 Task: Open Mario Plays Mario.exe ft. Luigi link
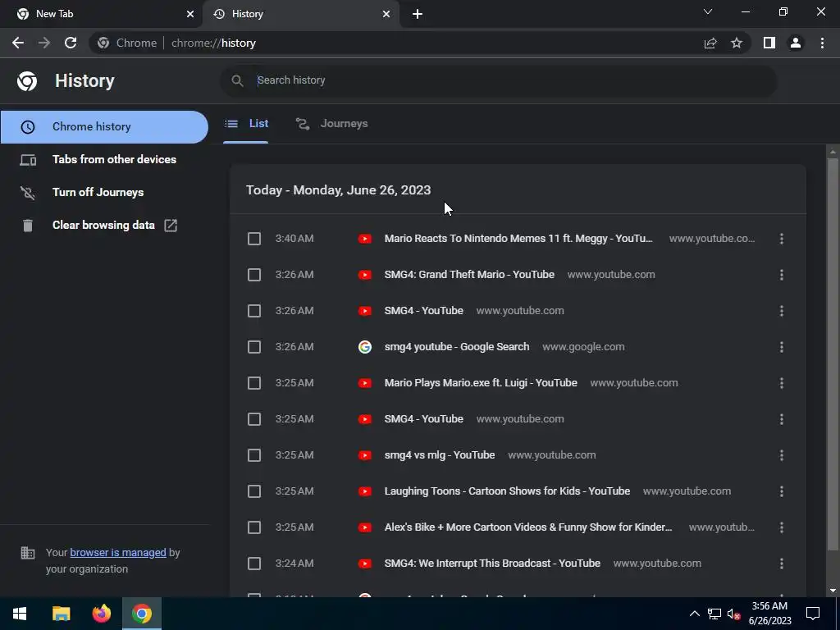(481, 382)
